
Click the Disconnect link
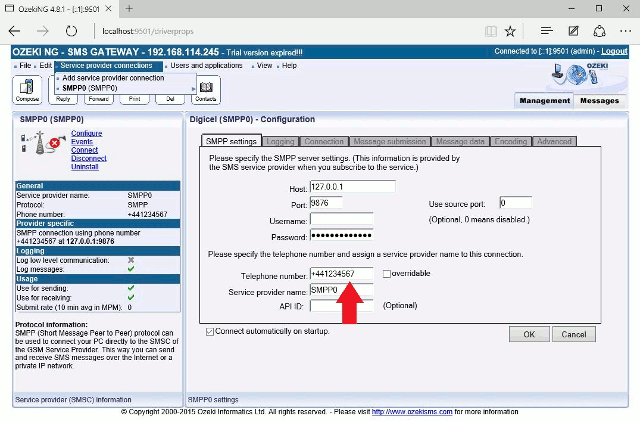(89, 158)
